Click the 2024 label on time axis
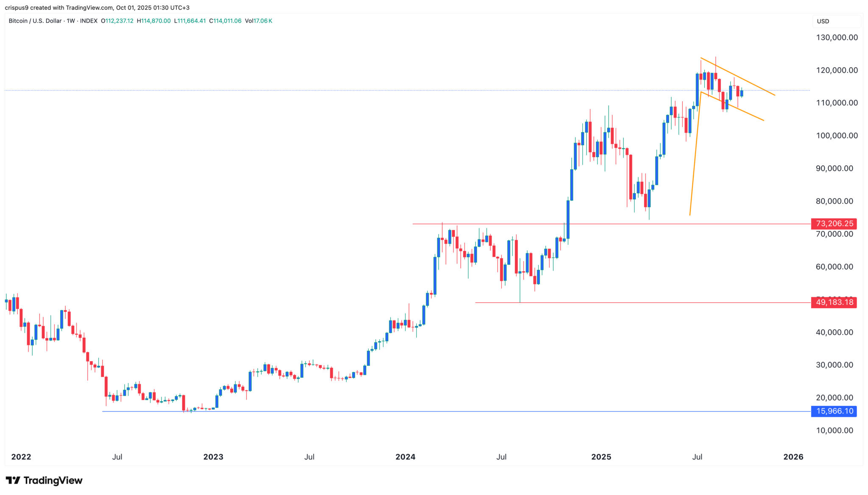This screenshot has width=868, height=495. 405,457
